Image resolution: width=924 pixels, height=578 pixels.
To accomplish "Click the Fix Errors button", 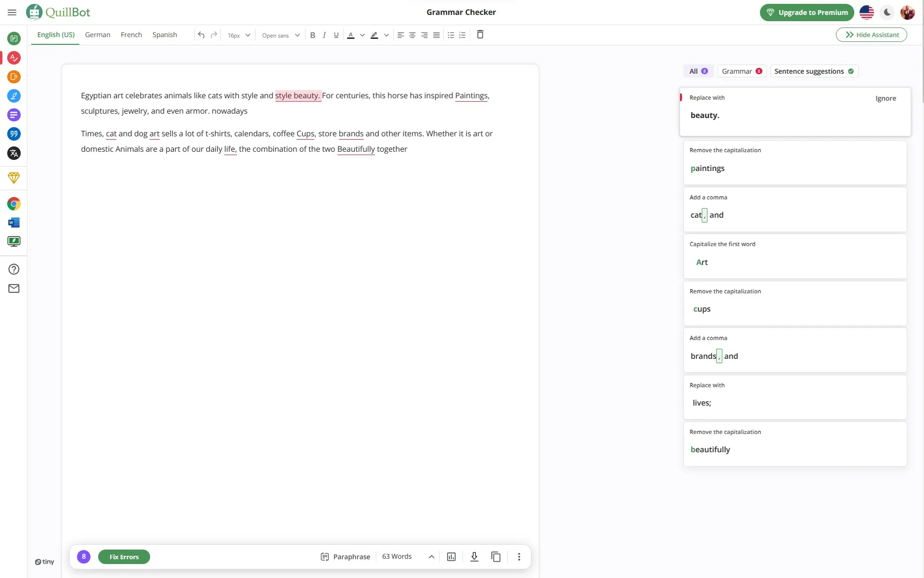I will (124, 557).
